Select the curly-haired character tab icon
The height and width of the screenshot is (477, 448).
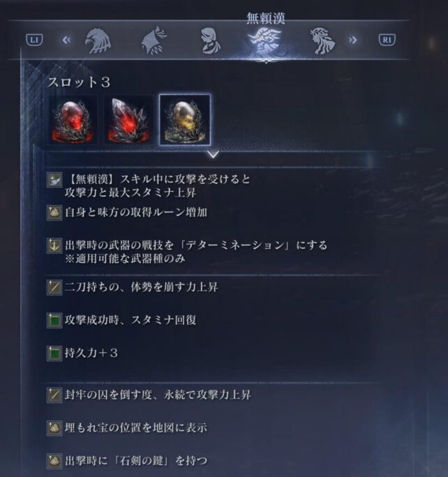pos(322,41)
